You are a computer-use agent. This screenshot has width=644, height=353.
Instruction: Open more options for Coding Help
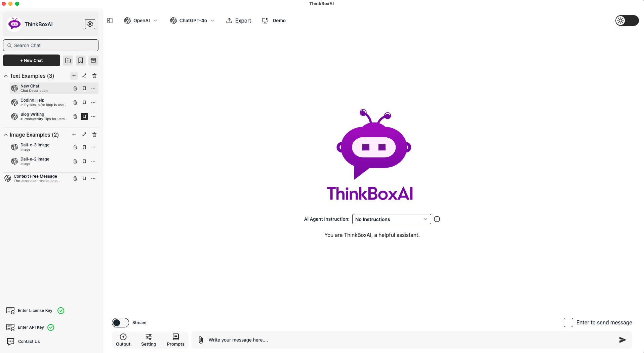[x=93, y=102]
